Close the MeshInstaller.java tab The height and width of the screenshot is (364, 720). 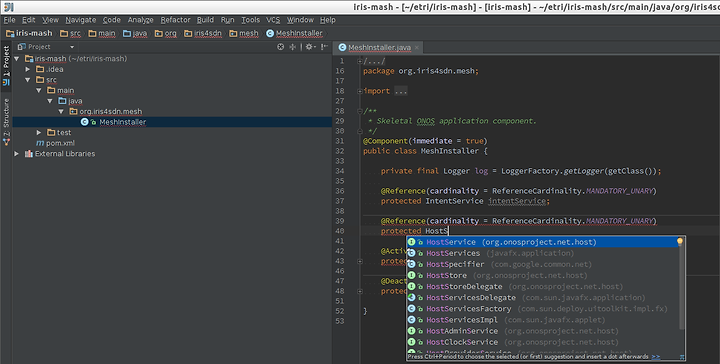(416, 47)
